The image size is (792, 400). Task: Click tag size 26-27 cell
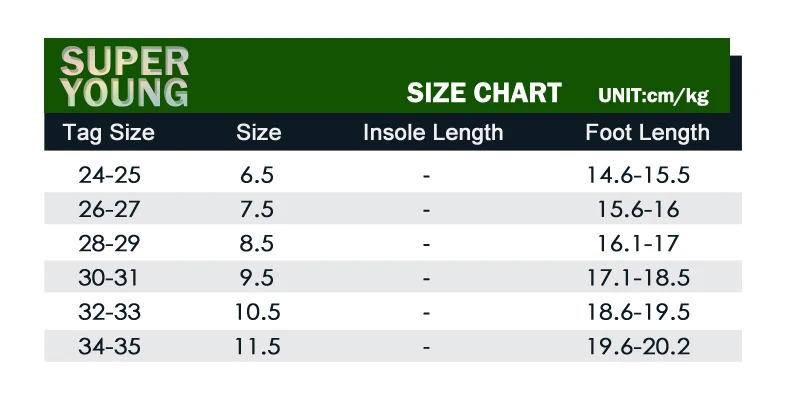109,209
